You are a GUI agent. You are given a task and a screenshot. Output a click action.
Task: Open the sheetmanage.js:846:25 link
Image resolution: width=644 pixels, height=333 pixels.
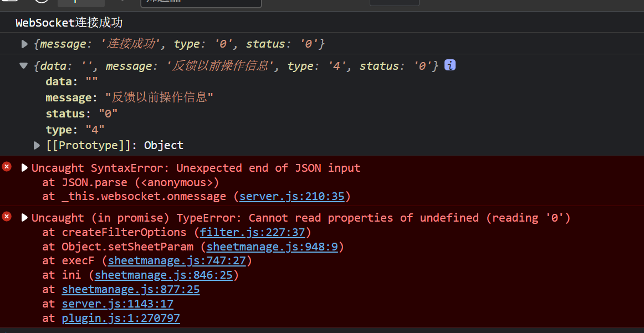(x=164, y=275)
